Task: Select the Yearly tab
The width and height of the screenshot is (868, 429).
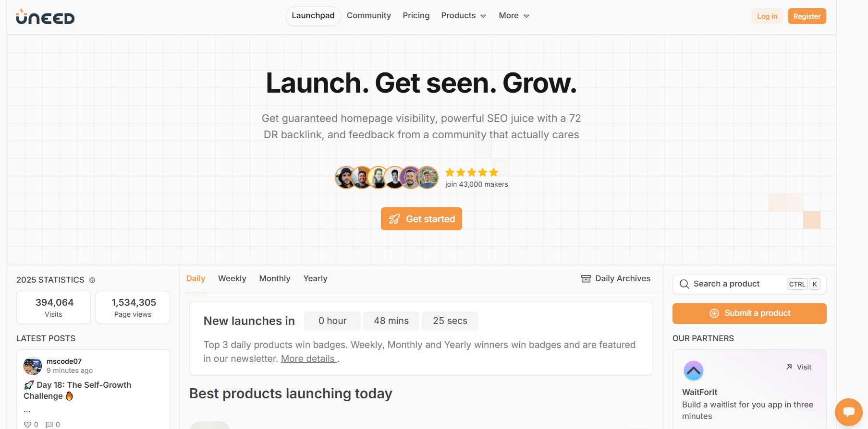Action: click(x=315, y=279)
